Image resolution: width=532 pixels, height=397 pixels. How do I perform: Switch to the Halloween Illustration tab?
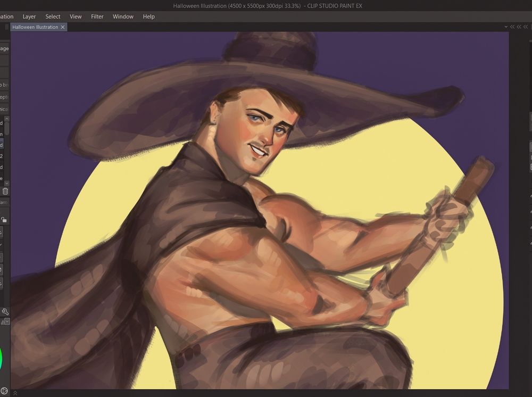35,27
